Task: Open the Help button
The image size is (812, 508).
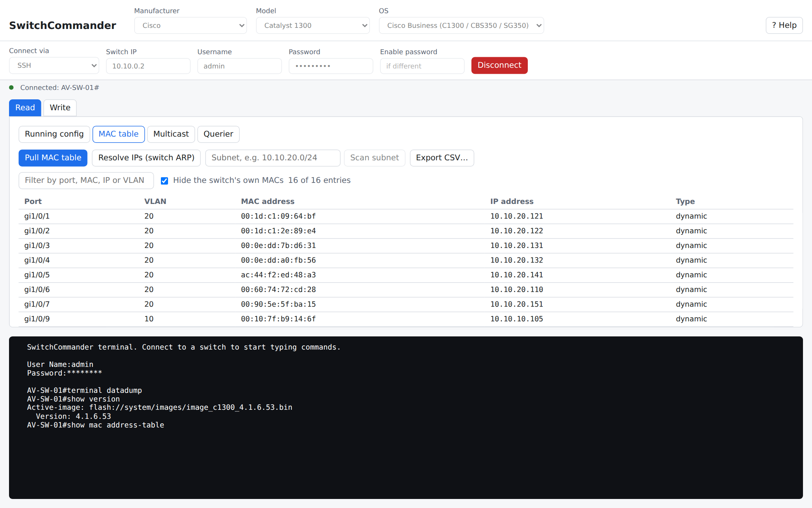Action: pyautogui.click(x=784, y=25)
